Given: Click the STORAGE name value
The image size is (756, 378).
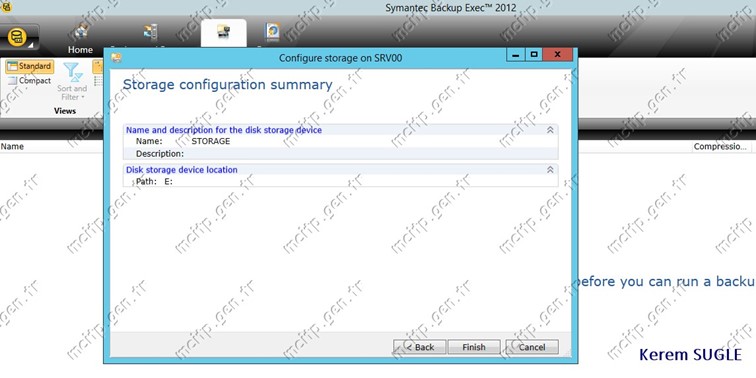Looking at the screenshot, I should 211,141.
